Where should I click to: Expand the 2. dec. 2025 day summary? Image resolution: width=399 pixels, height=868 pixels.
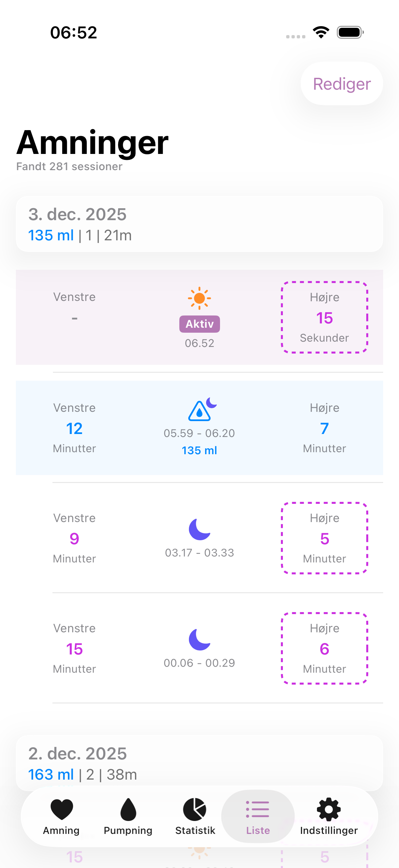point(199,763)
